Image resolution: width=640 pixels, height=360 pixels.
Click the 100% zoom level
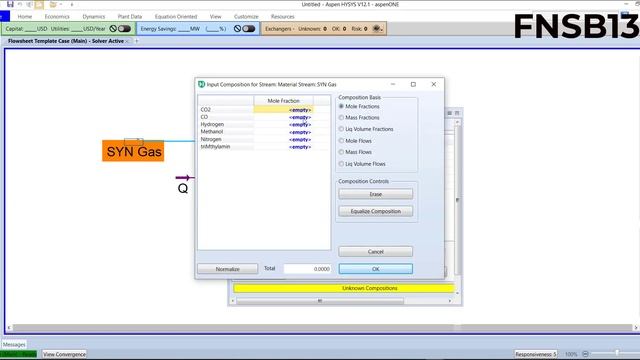[x=571, y=354]
